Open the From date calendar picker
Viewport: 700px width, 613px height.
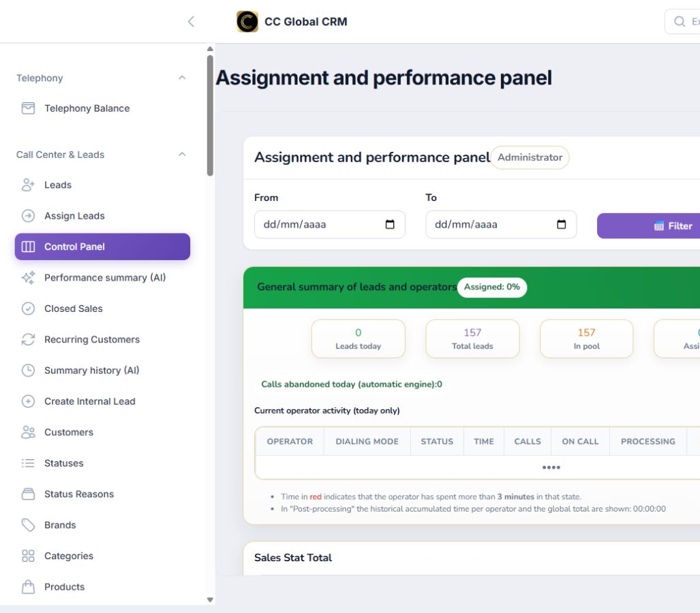(x=390, y=224)
